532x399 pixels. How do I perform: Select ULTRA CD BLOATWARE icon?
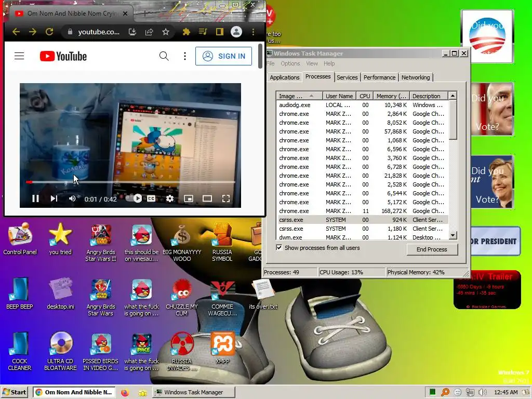coord(60,351)
